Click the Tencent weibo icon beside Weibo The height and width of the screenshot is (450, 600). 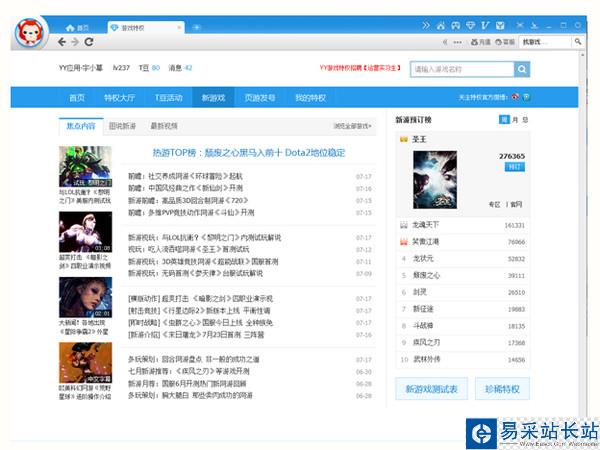[x=527, y=97]
